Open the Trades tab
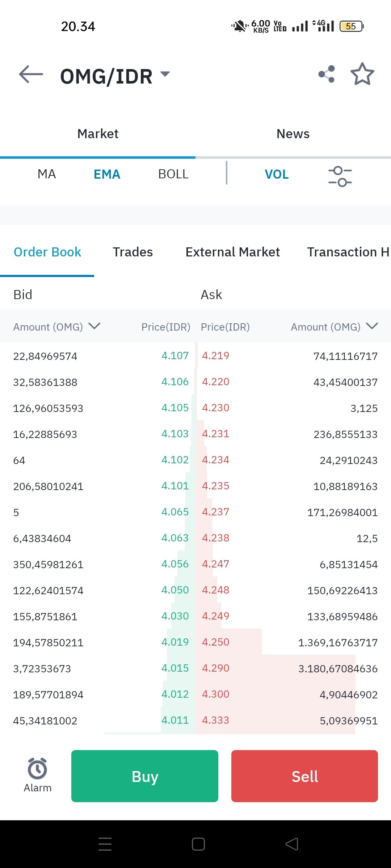Screen dimensions: 391x868 point(133,252)
